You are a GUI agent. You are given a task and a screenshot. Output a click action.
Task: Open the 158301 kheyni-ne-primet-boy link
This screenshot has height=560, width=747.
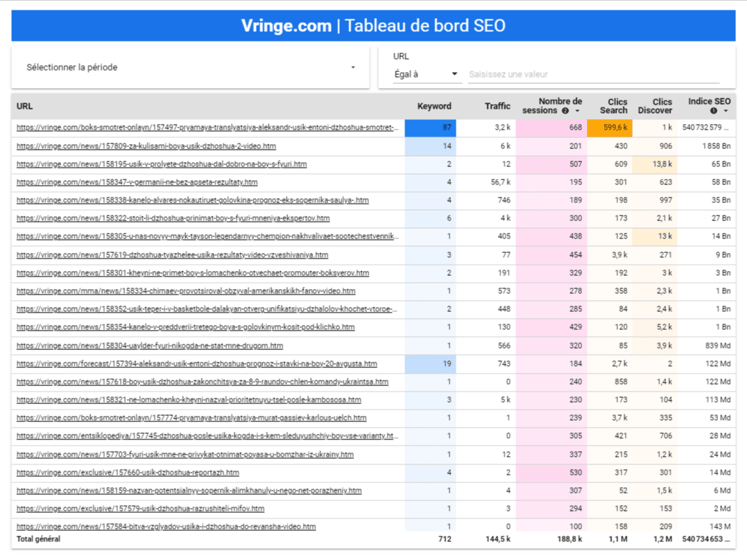coord(192,273)
